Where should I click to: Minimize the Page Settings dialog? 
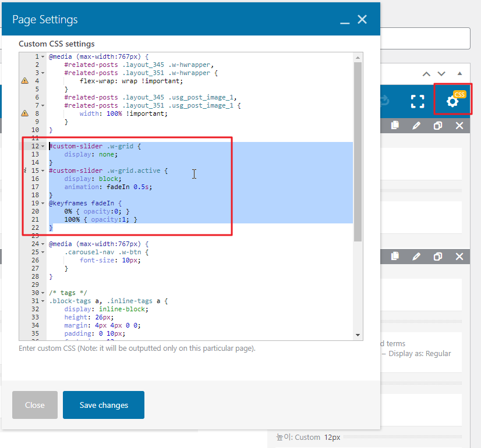(345, 23)
